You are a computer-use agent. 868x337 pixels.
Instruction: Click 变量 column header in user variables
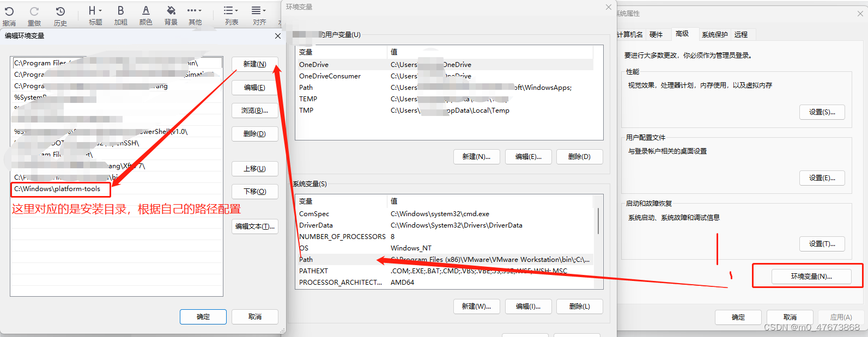pyautogui.click(x=341, y=52)
